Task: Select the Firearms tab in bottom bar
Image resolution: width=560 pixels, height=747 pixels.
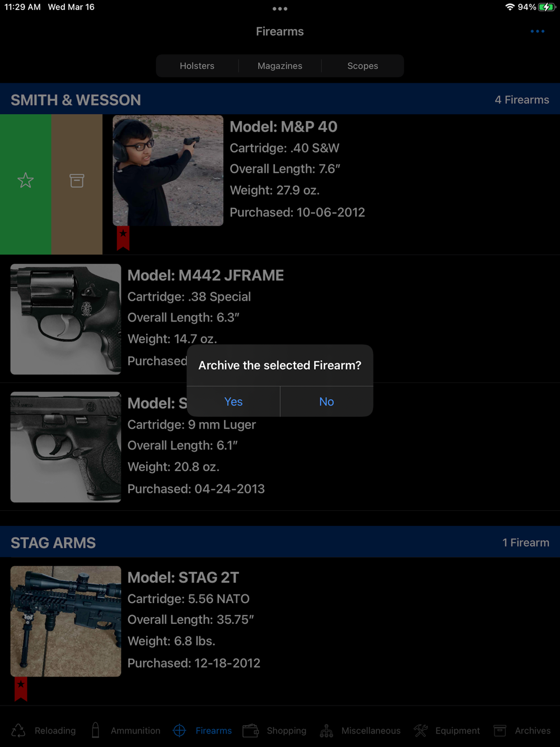Action: tap(202, 730)
